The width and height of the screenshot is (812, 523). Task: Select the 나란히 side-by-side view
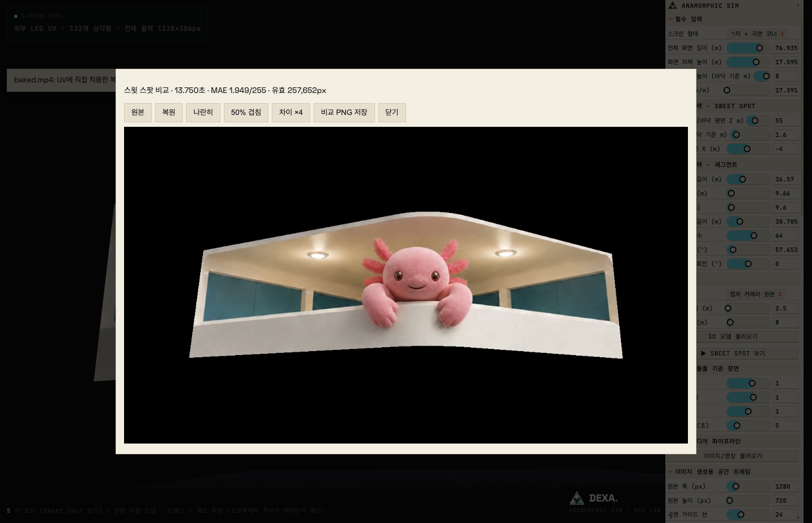203,112
